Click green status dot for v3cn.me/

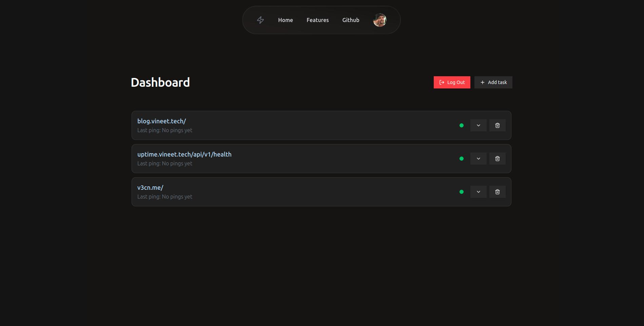(x=461, y=192)
